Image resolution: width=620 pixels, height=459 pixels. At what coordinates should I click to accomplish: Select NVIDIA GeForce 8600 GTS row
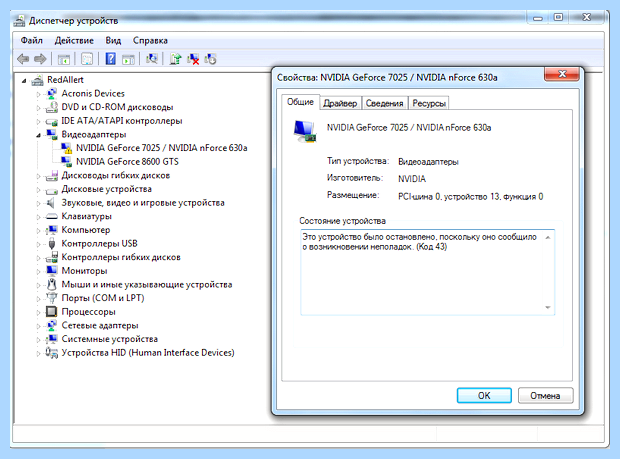point(127,162)
